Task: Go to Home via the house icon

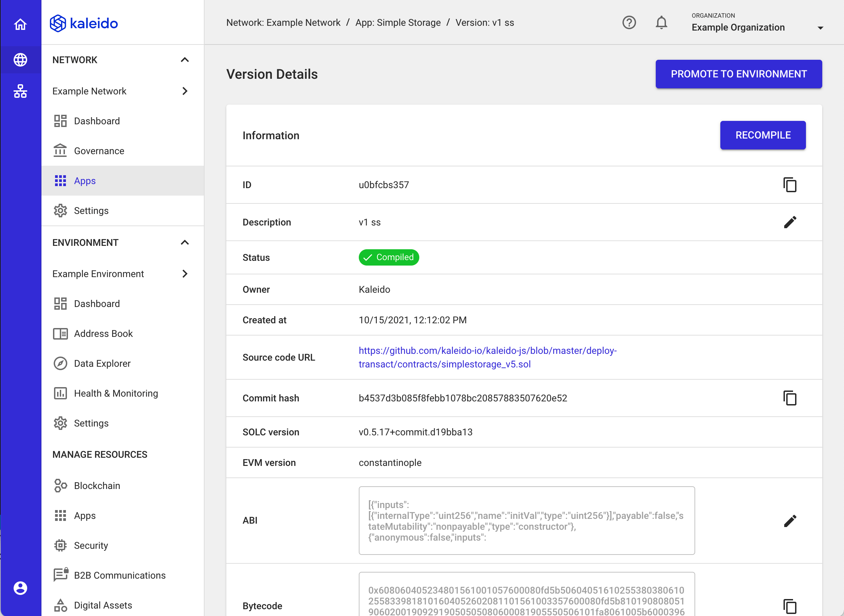Action: tap(20, 24)
